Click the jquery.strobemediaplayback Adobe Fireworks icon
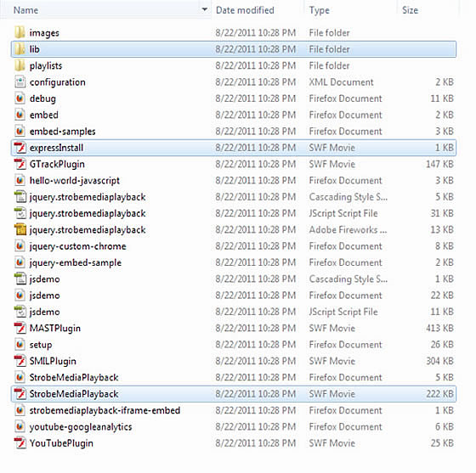Screen dimensions: 476x473 click(x=20, y=229)
